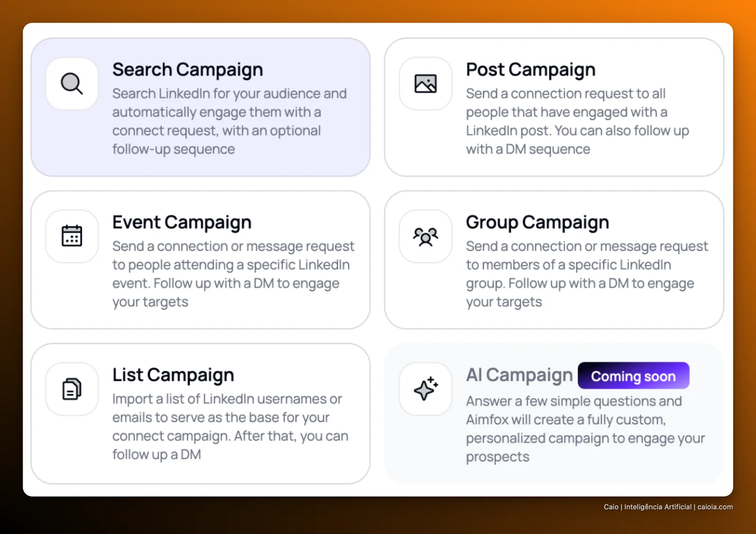
Task: Choose the Group Campaign heading
Action: point(537,222)
